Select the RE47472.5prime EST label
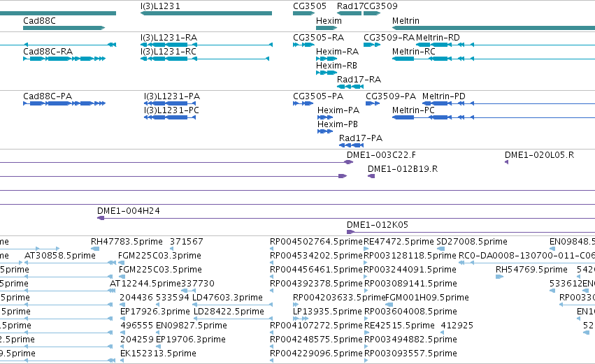Viewport: 595px width, 364px height. [399, 242]
